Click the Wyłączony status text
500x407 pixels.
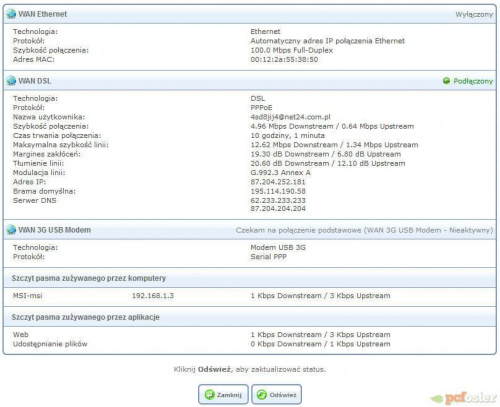click(474, 14)
